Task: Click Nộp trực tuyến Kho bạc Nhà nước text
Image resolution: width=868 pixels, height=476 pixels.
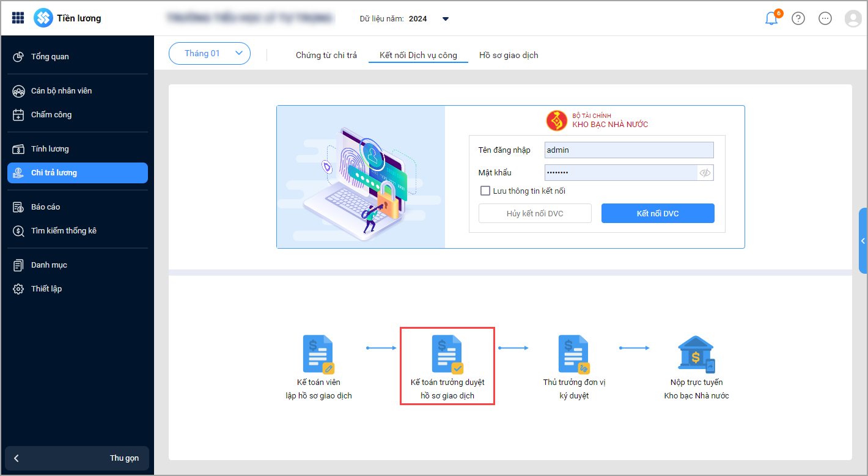Action: tap(697, 389)
